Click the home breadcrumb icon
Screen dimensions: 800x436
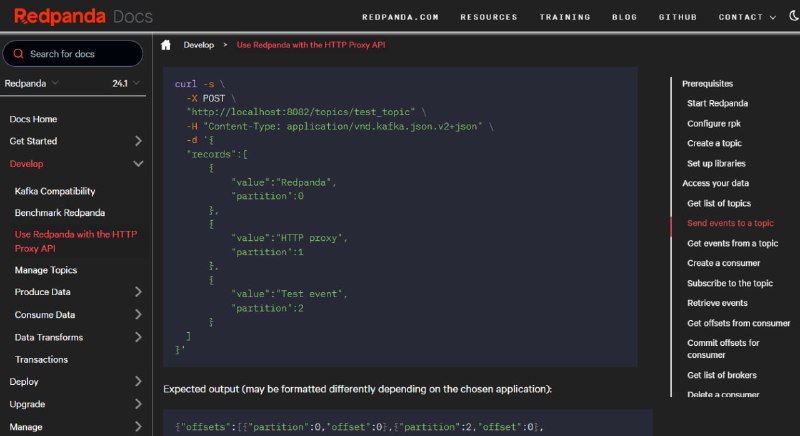(x=166, y=45)
